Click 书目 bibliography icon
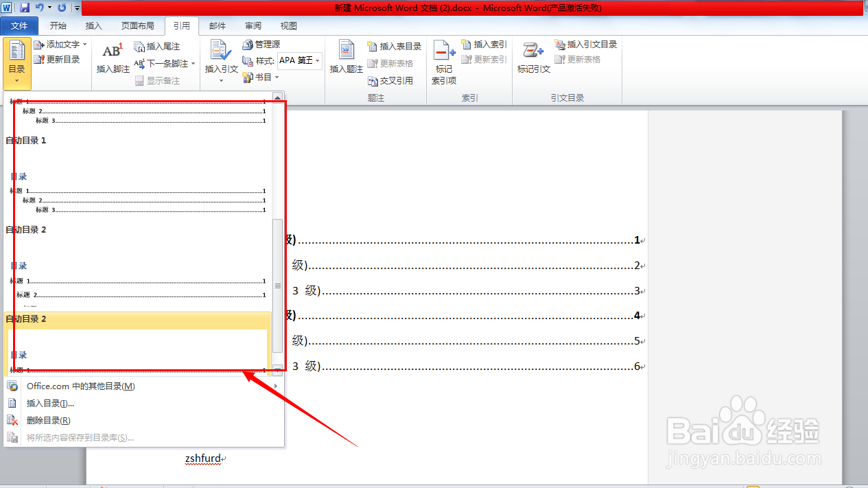This screenshot has height=488, width=868. (x=248, y=78)
